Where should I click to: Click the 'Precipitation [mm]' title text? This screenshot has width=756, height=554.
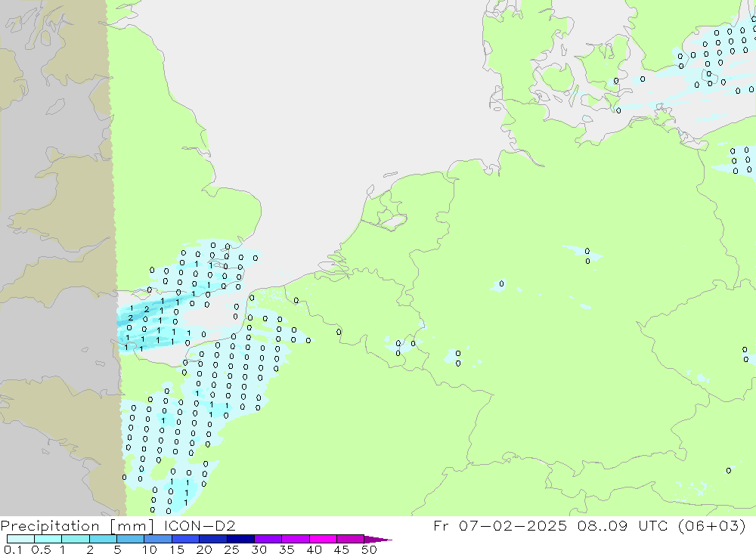tap(78, 525)
